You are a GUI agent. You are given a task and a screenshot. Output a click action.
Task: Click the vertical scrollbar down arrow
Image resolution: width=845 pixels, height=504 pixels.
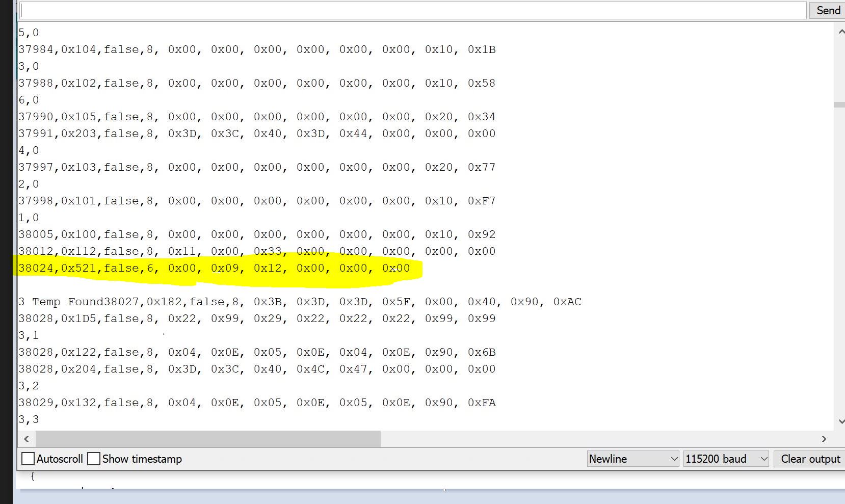(x=840, y=421)
